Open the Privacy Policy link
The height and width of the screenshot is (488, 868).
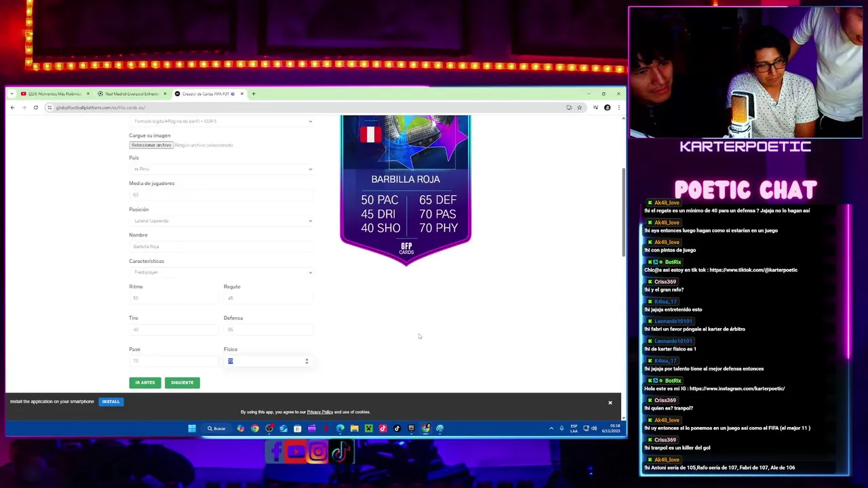[x=319, y=412]
